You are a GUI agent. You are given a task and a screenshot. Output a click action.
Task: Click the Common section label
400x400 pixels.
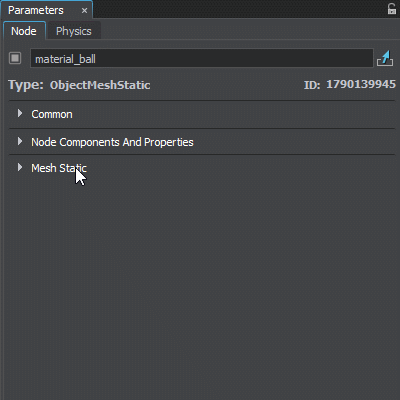pos(52,114)
